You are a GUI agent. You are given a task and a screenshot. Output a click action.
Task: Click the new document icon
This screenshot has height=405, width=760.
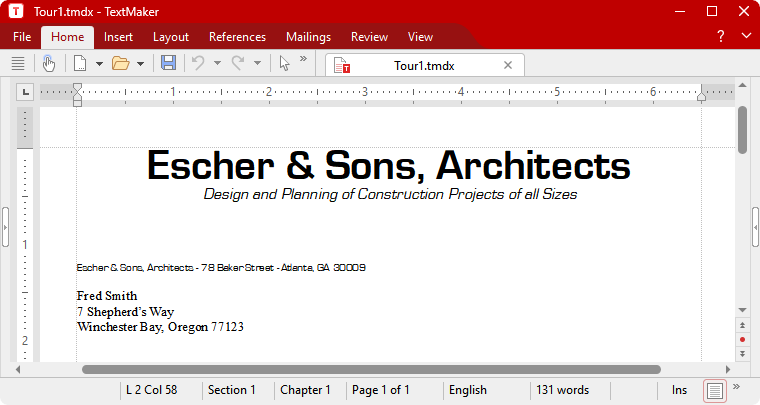pos(80,63)
